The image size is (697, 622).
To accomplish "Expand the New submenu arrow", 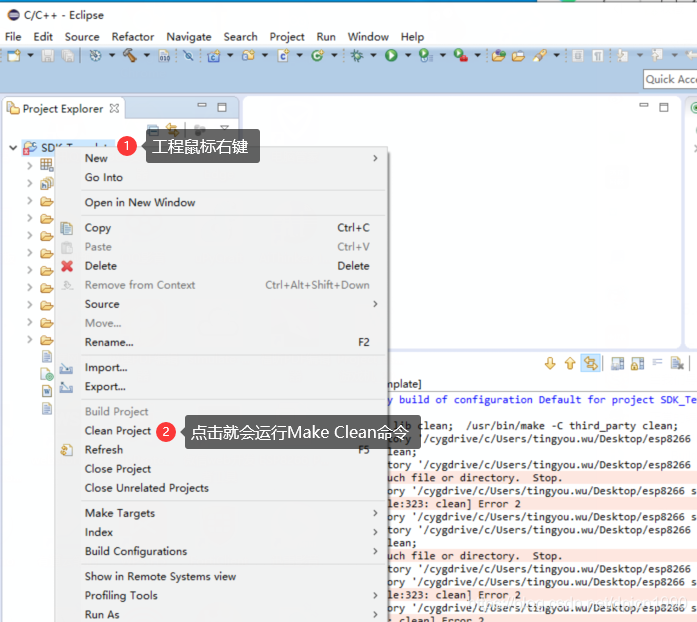I will (x=375, y=158).
